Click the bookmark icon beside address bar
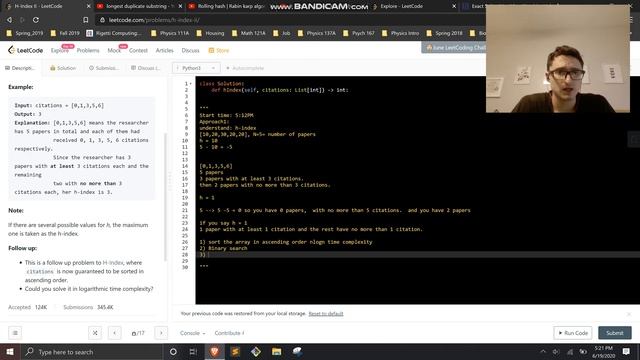Screen dimensions: 640x360 click(86, 20)
